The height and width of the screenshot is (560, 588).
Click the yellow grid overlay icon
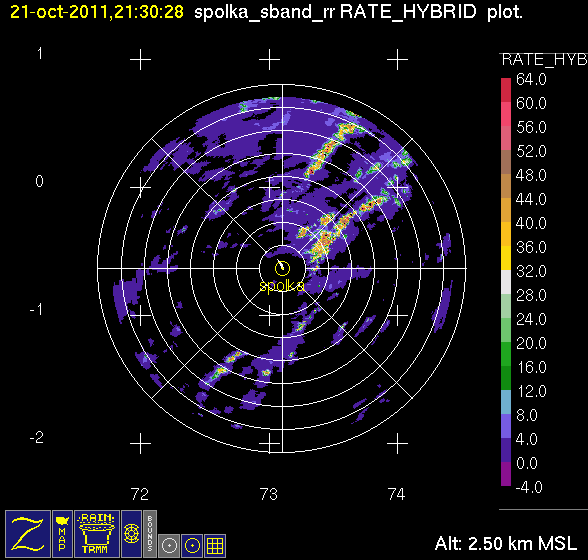pyautogui.click(x=215, y=546)
